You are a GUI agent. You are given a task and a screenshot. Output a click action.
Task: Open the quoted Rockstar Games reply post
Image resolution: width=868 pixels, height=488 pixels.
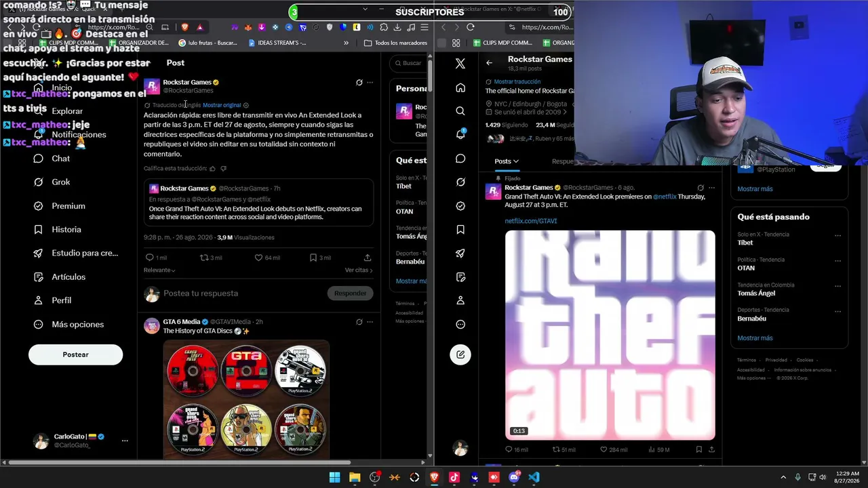tap(258, 203)
